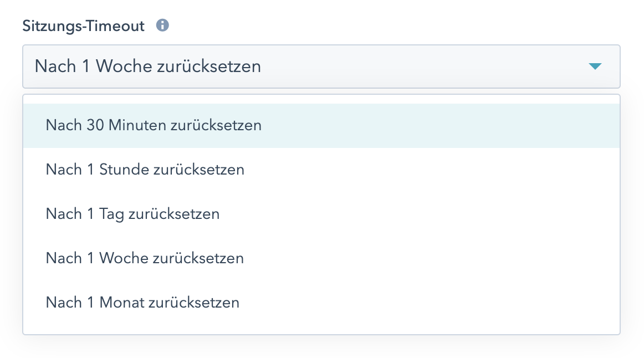Select 'Nach 30 Minuten zurücksetzen' option
Viewport: 644px width, 358px height.
click(154, 125)
